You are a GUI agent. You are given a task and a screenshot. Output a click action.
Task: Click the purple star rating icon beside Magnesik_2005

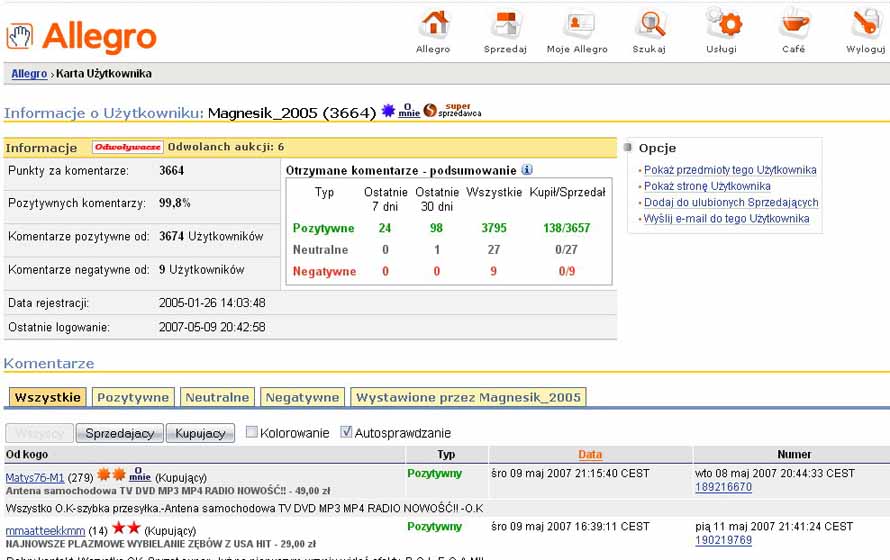pos(388,111)
